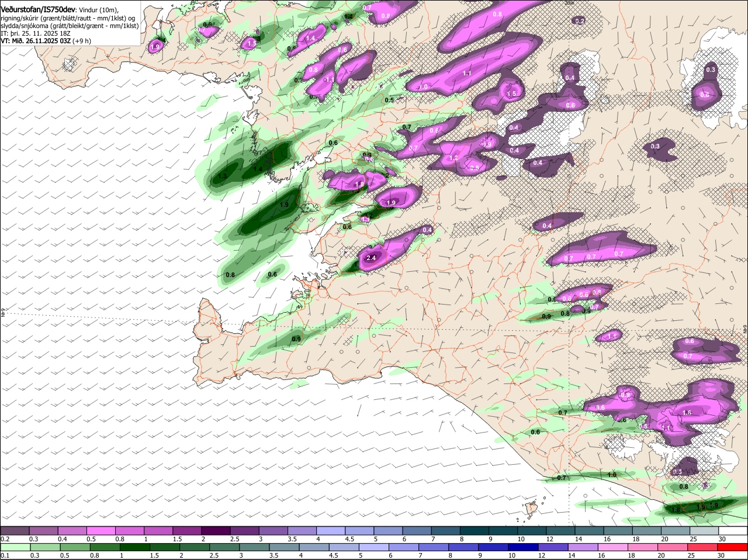
Task: Click the lavender snow swatch between 4 and 4.5
Action: 331,530
